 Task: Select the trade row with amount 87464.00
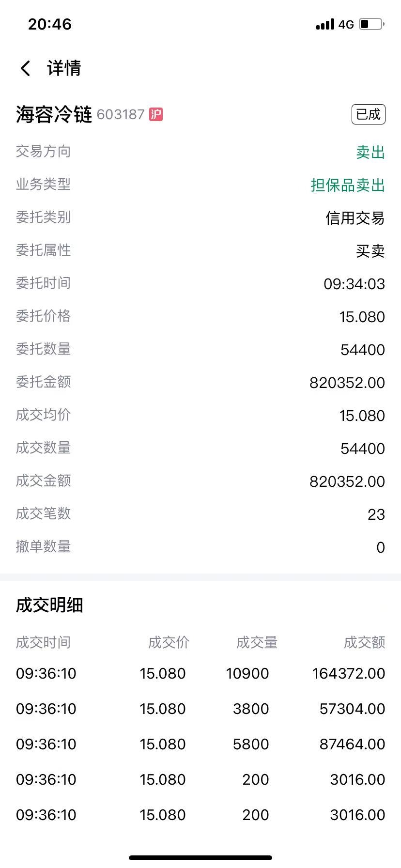coord(200,744)
